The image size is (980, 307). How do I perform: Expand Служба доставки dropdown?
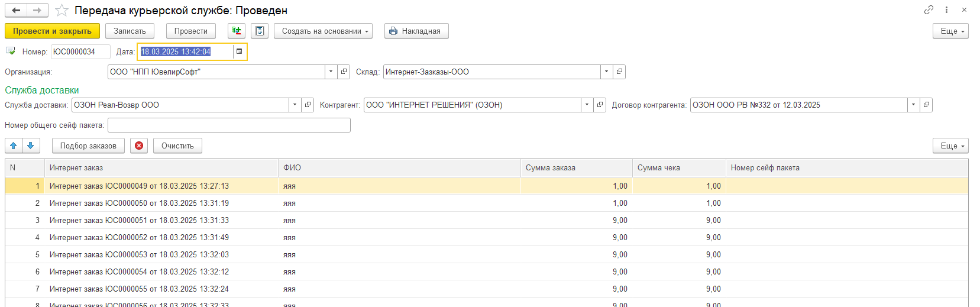pyautogui.click(x=295, y=105)
